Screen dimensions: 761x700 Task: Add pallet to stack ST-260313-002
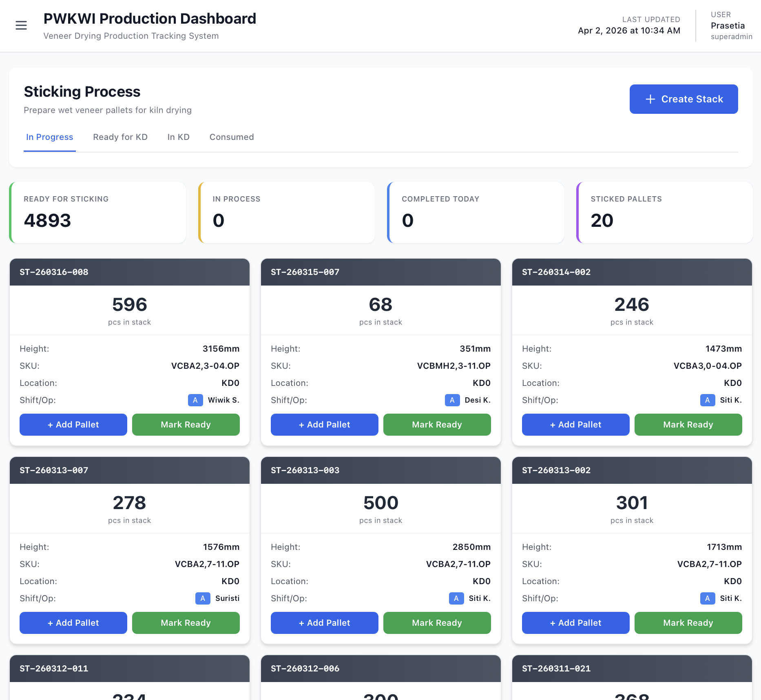[x=575, y=623]
